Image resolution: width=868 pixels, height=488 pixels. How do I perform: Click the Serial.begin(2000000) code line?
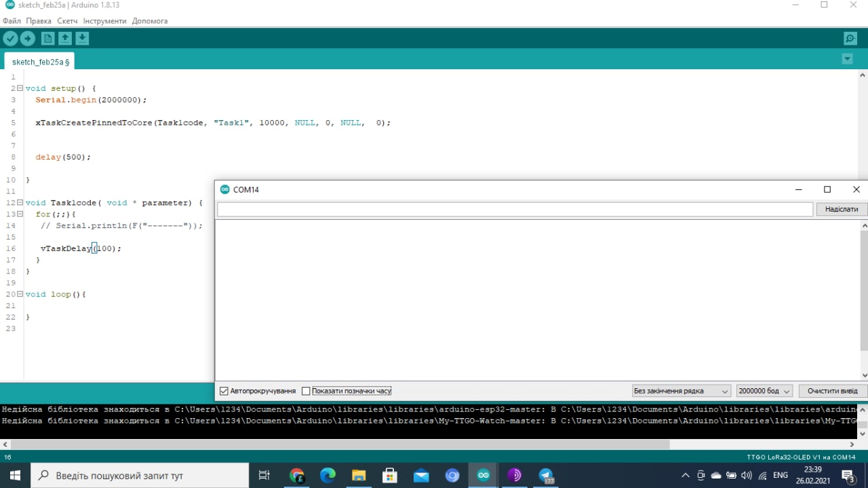pyautogui.click(x=91, y=100)
